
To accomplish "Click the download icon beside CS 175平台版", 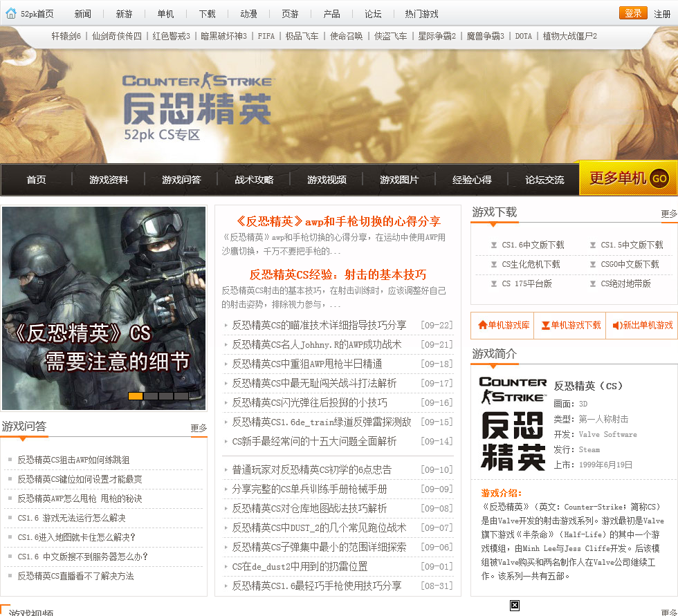I will tap(494, 284).
